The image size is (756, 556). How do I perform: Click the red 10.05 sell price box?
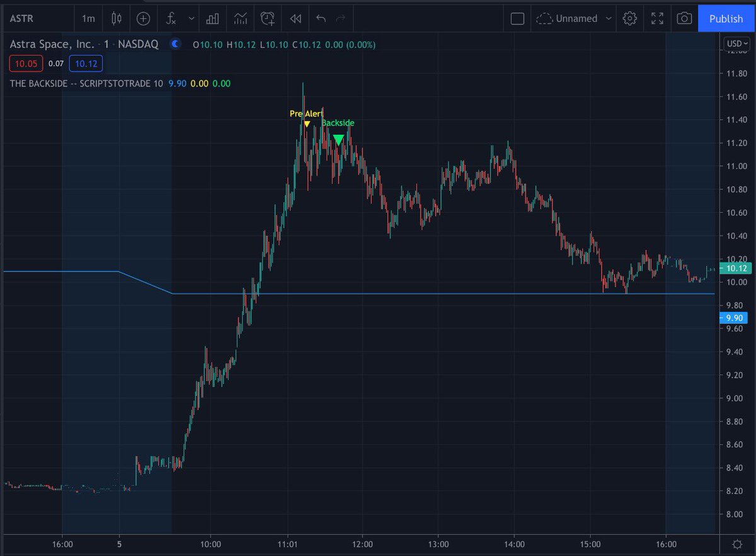point(25,63)
